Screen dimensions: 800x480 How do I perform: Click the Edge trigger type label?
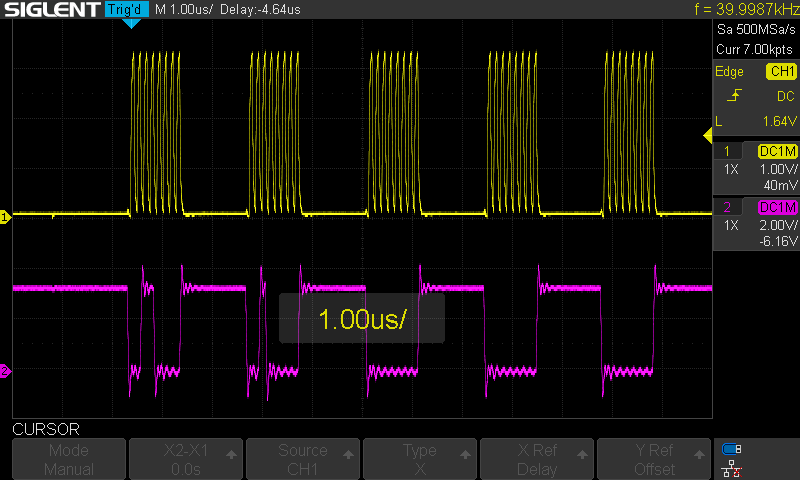pos(729,72)
